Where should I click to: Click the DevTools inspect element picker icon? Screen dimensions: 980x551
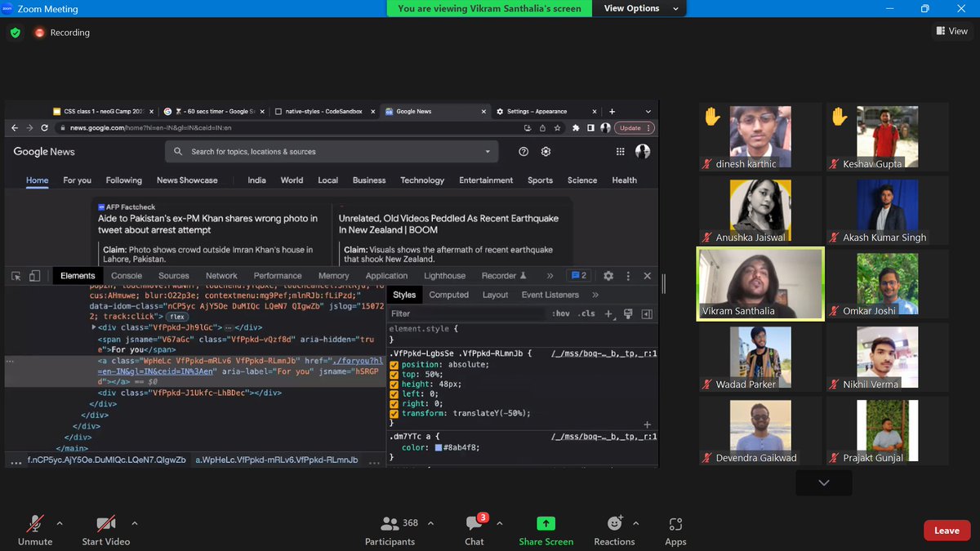16,276
